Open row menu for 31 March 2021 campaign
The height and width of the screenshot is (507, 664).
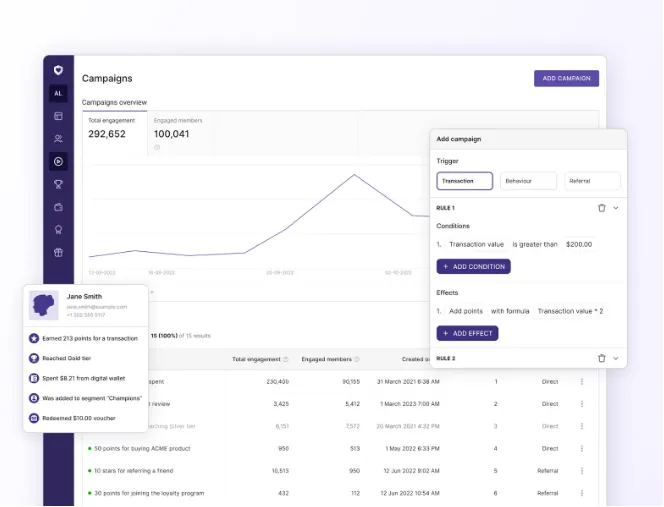point(582,382)
